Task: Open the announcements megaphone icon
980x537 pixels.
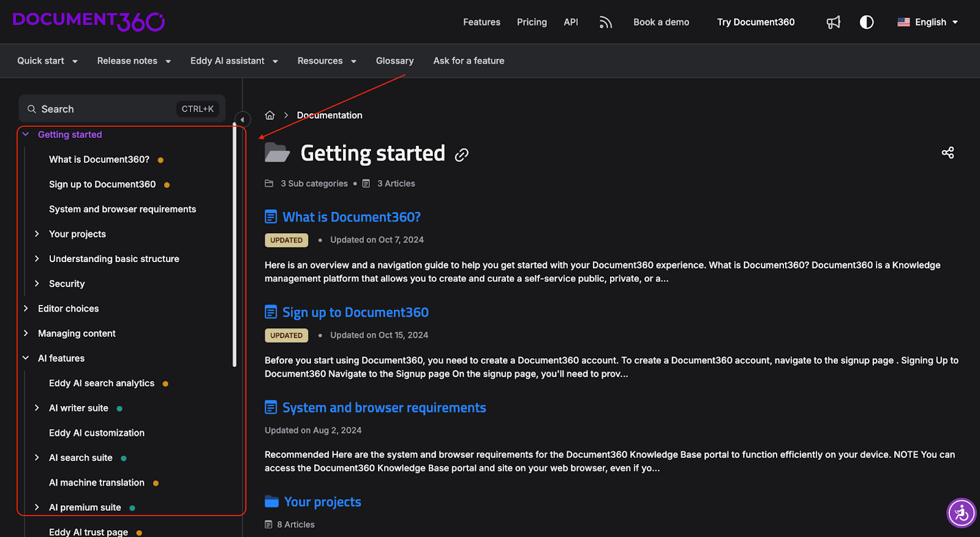Action: coord(834,23)
